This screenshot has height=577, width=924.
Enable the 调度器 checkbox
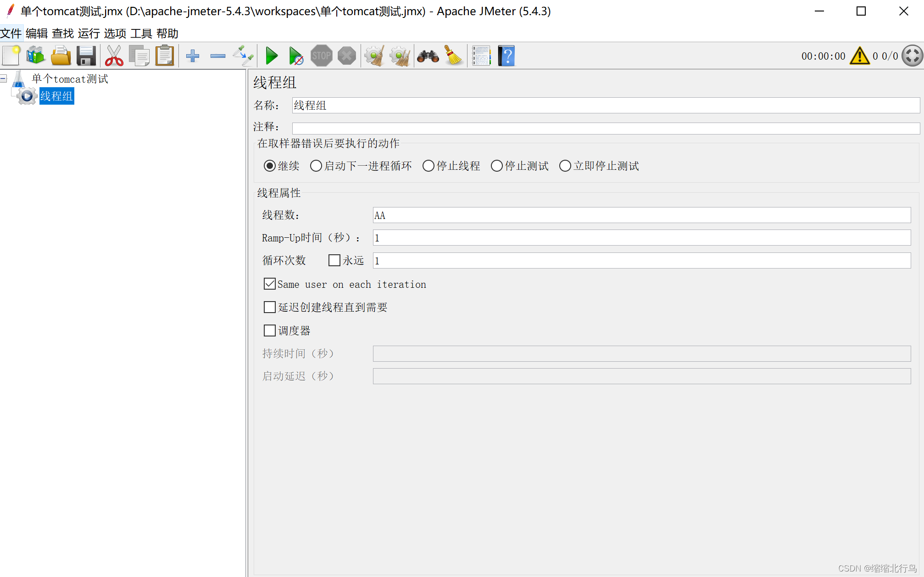pos(270,330)
